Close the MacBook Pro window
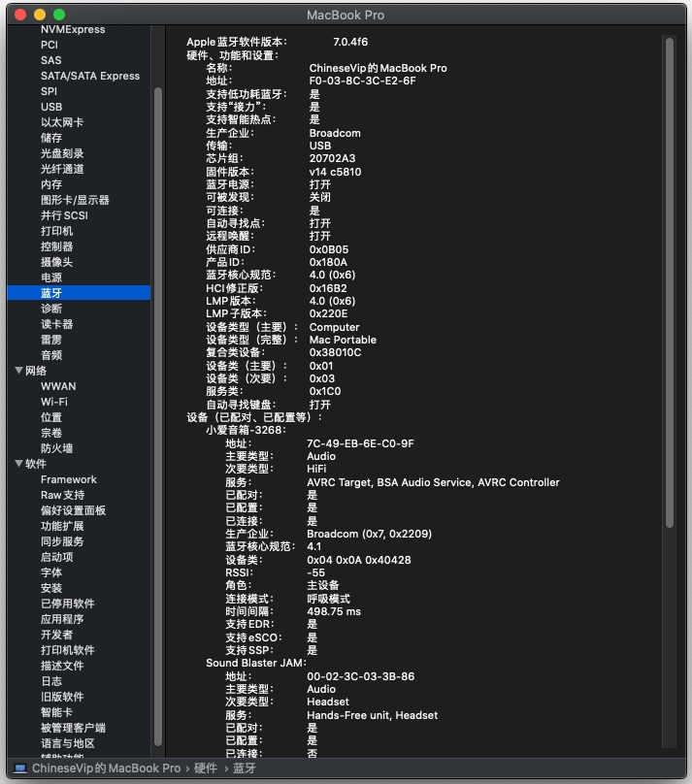This screenshot has width=692, height=784. point(20,15)
